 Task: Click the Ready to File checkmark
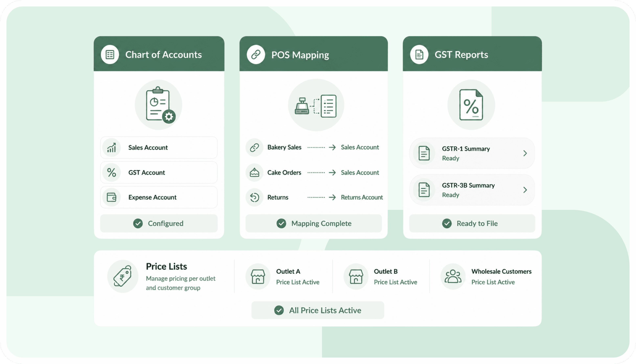point(447,223)
